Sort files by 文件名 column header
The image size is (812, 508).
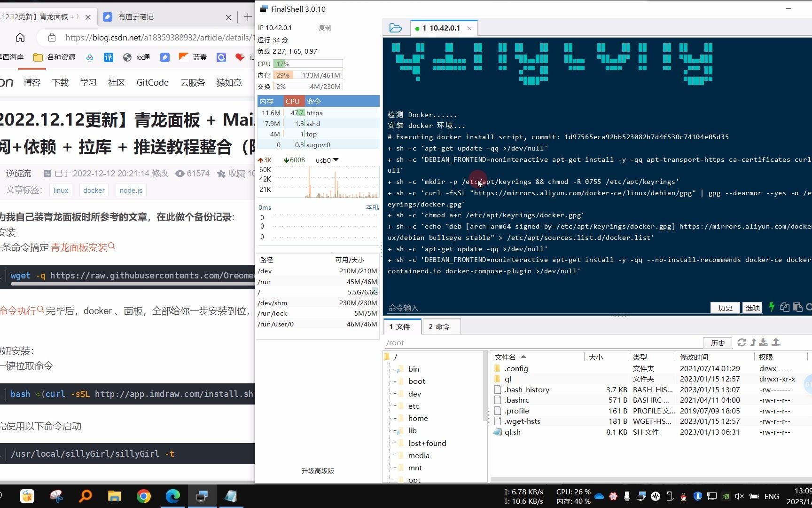pyautogui.click(x=537, y=357)
